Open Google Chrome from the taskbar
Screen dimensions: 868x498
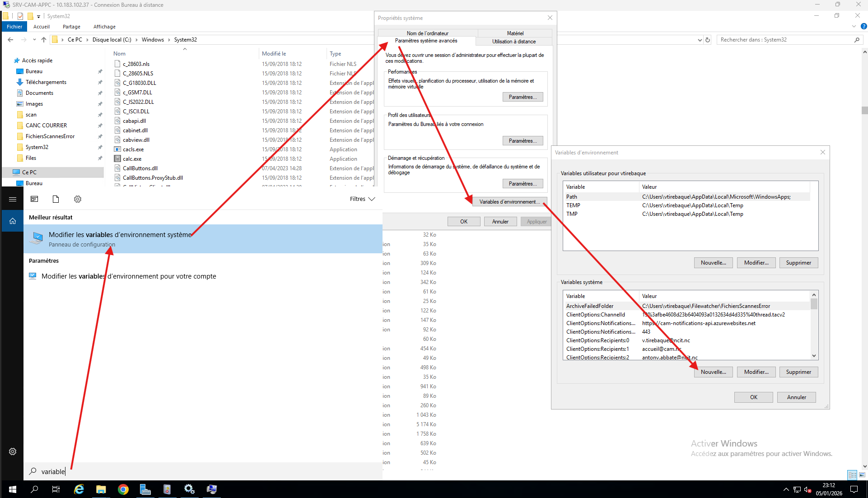click(123, 489)
